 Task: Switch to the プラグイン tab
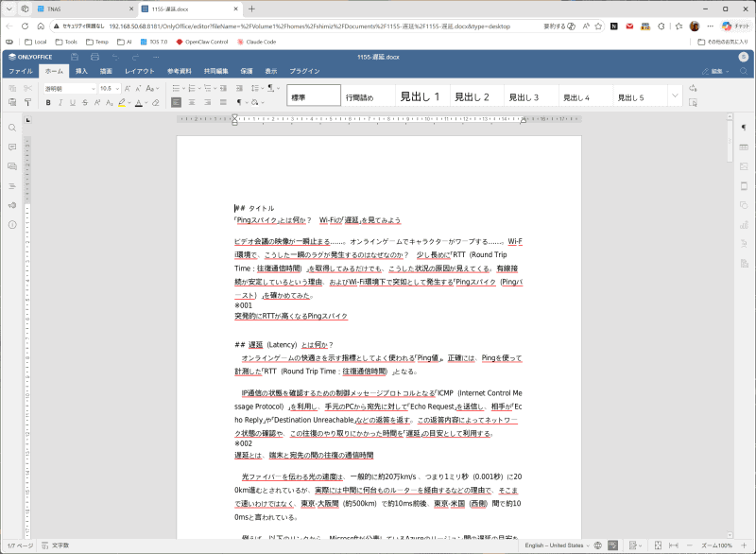[x=304, y=71]
